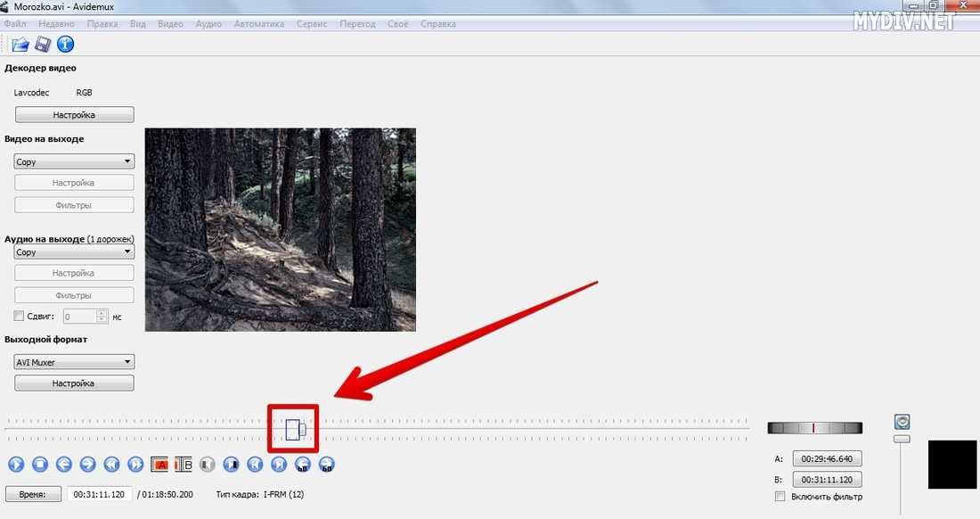Go to the previous frame
Viewport: 980px width, 519px height.
[x=64, y=465]
